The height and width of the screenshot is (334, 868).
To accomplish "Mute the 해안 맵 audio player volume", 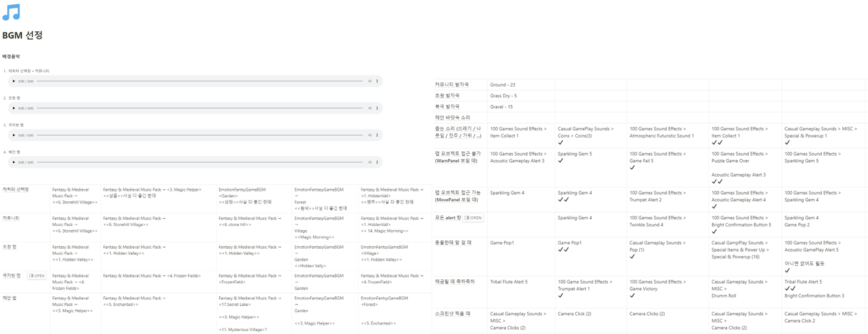I will [x=370, y=162].
